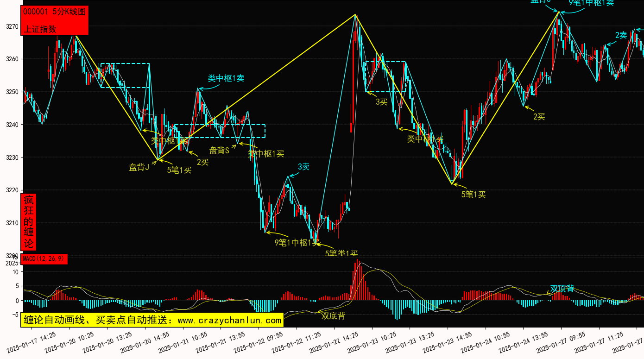This screenshot has width=644, height=359.
Task: Click the 疯狂的缠论 red watermark box
Action: tap(29, 222)
